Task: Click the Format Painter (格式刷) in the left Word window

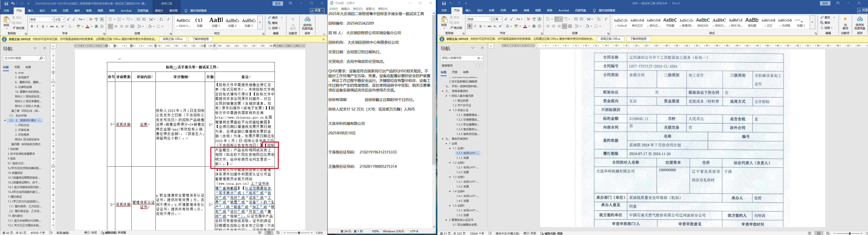Action: [x=18, y=28]
